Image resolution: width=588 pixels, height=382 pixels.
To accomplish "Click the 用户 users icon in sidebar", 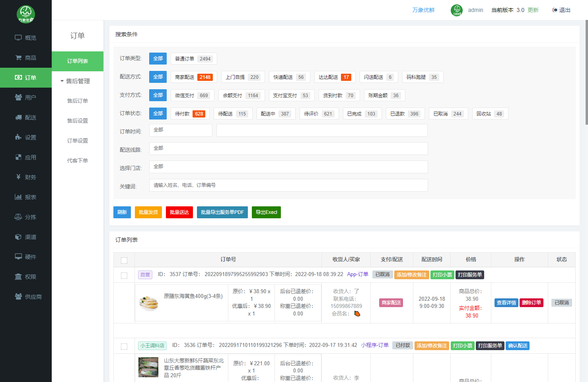I will coord(18,98).
